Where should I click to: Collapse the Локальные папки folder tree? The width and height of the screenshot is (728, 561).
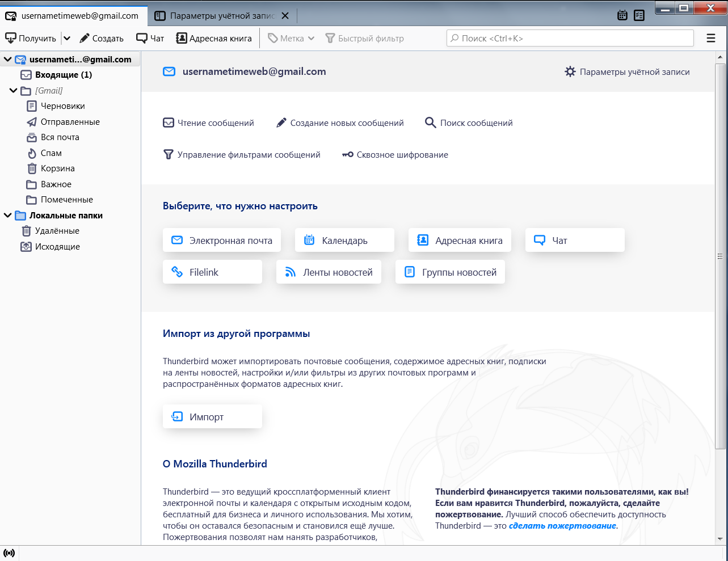(x=8, y=216)
